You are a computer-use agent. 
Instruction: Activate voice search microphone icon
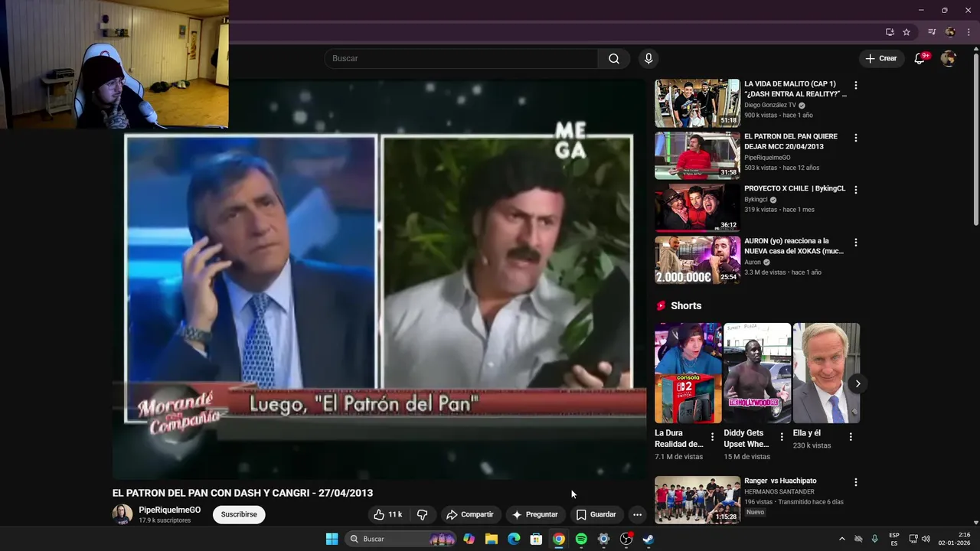click(x=648, y=59)
